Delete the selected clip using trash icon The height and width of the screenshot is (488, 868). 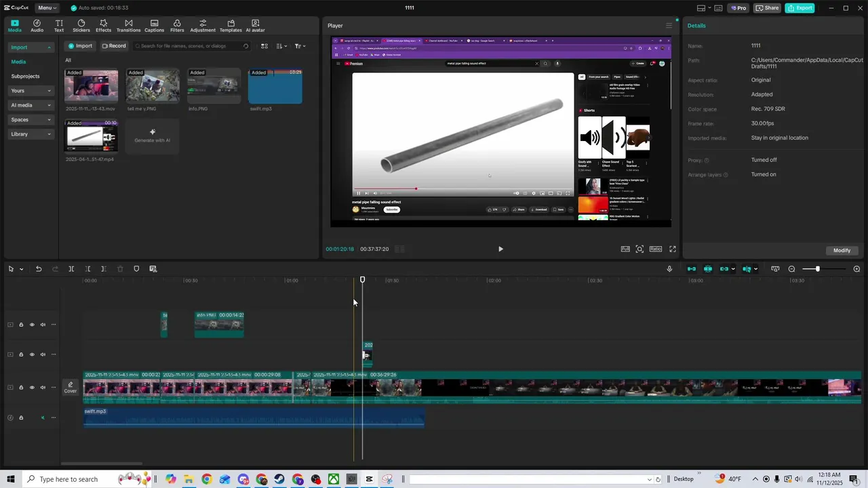pyautogui.click(x=120, y=269)
